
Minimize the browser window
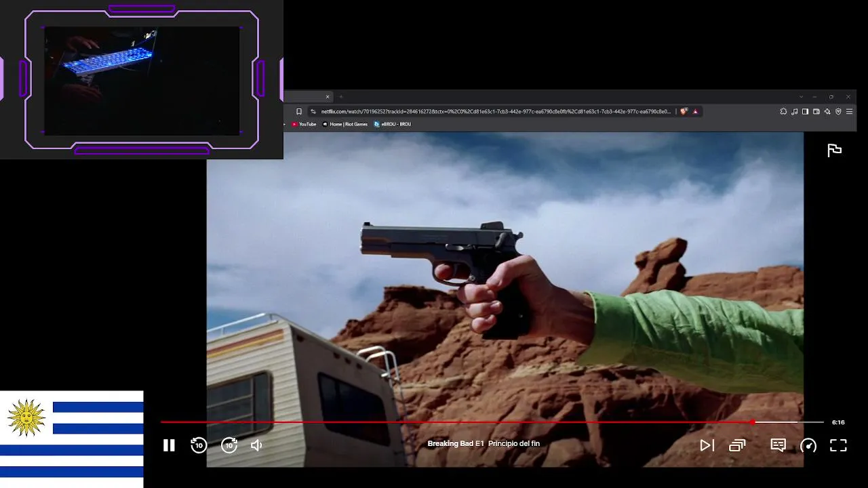(x=814, y=97)
